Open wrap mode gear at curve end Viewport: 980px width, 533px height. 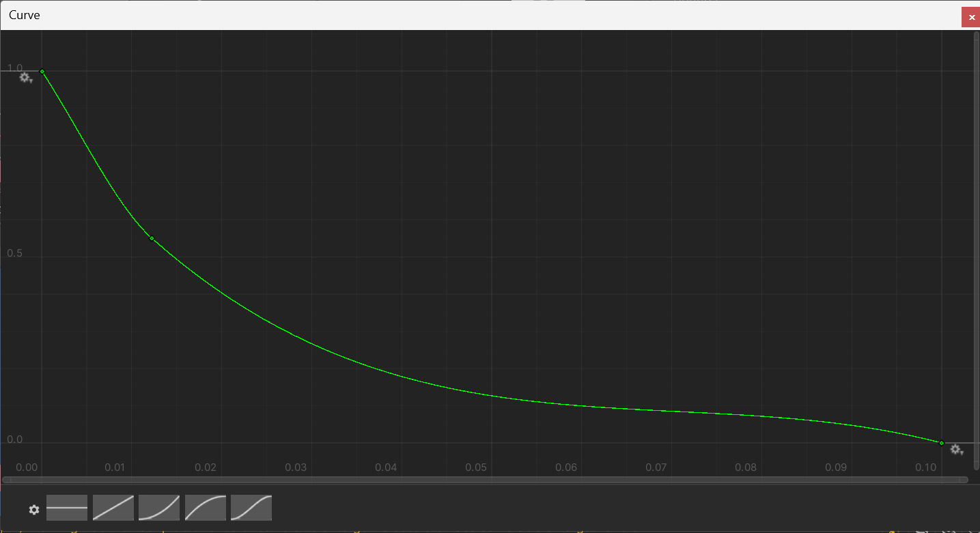[x=956, y=450]
